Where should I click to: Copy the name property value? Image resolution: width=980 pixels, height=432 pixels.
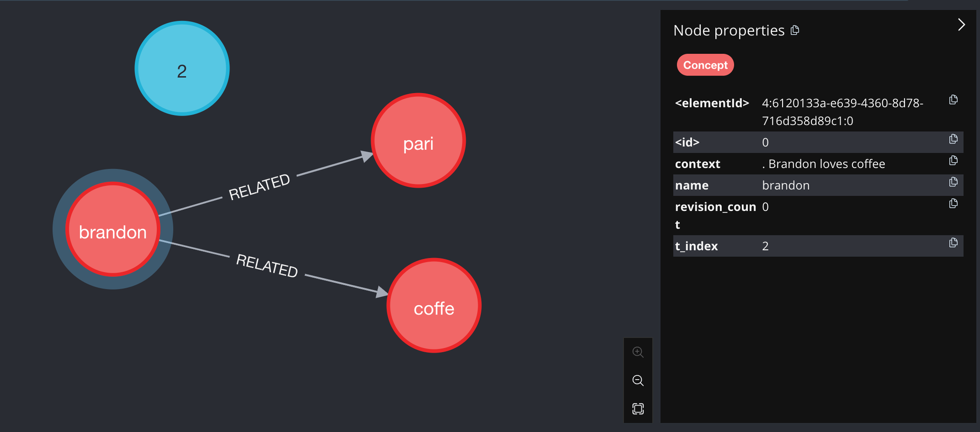coord(953,182)
